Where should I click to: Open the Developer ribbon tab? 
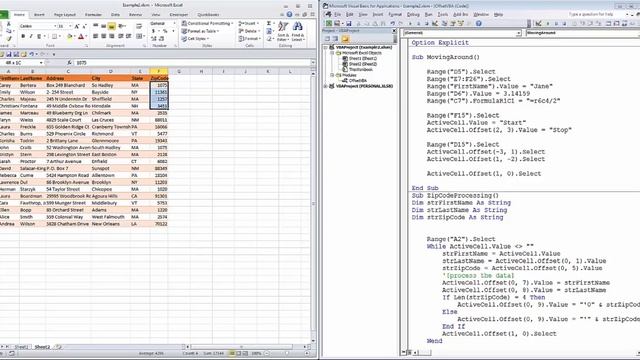(x=179, y=15)
